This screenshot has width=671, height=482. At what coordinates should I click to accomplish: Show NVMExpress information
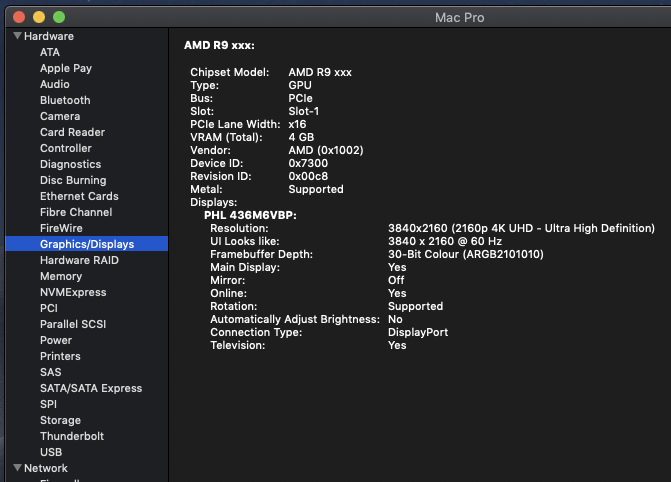click(73, 292)
